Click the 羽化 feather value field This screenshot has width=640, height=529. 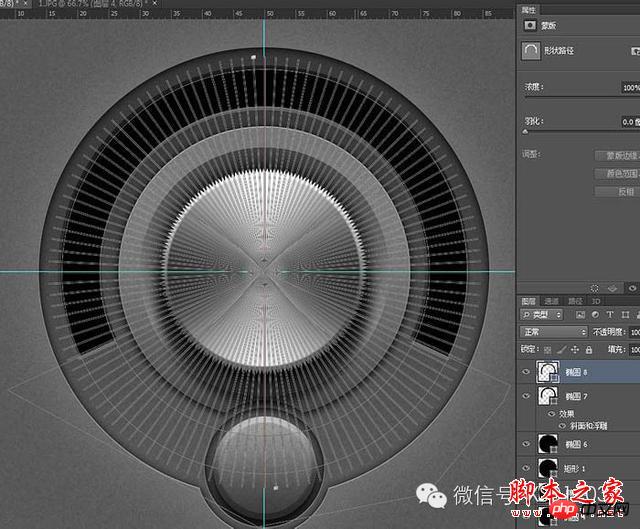pos(631,122)
